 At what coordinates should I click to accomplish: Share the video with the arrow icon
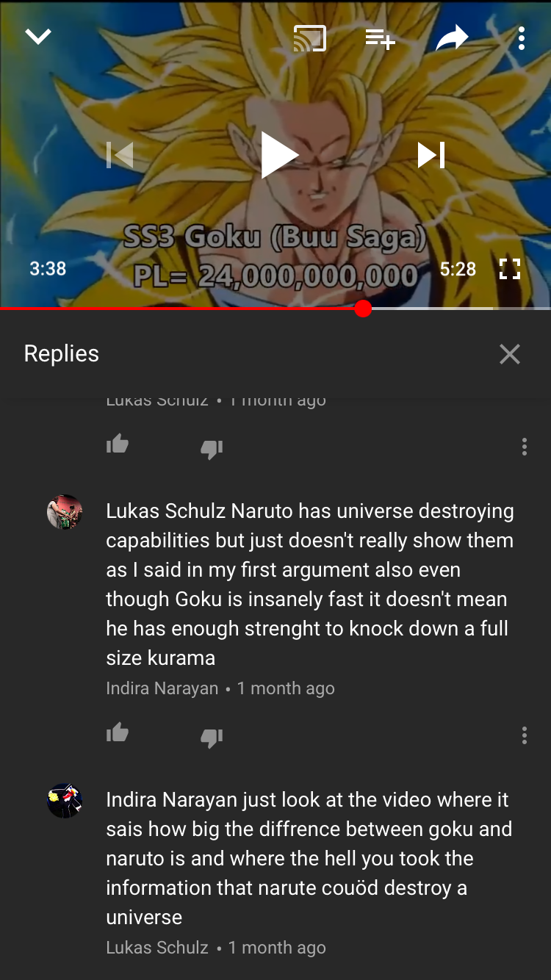(x=452, y=38)
